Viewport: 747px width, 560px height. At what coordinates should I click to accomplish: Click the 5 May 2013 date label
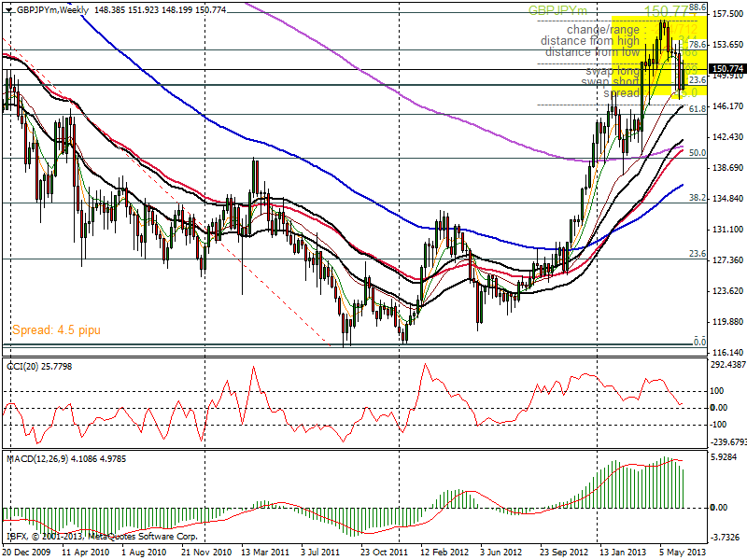[683, 553]
